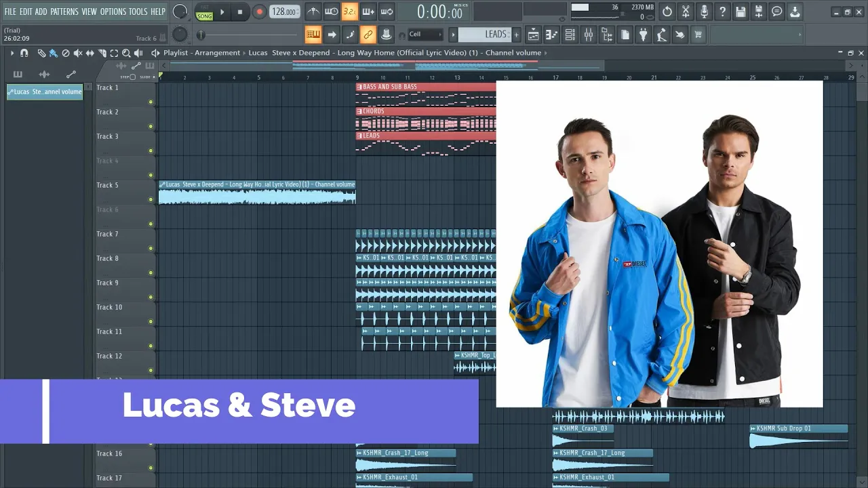Image resolution: width=868 pixels, height=488 pixels.
Task: Click the arrow left of LEADS pattern
Action: pyautogui.click(x=454, y=35)
